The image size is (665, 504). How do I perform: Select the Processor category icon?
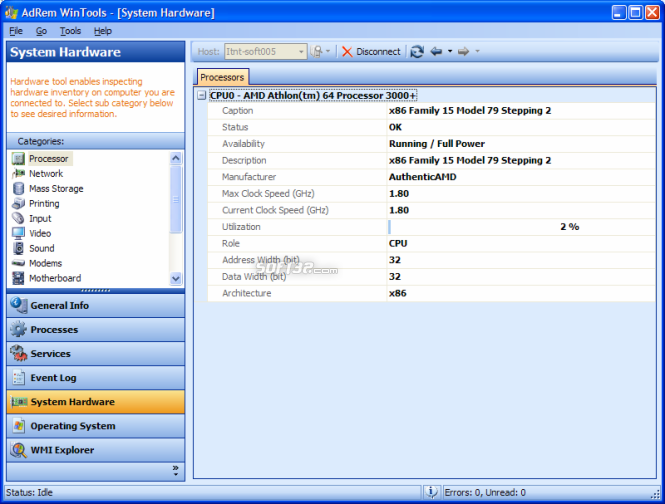tap(18, 159)
